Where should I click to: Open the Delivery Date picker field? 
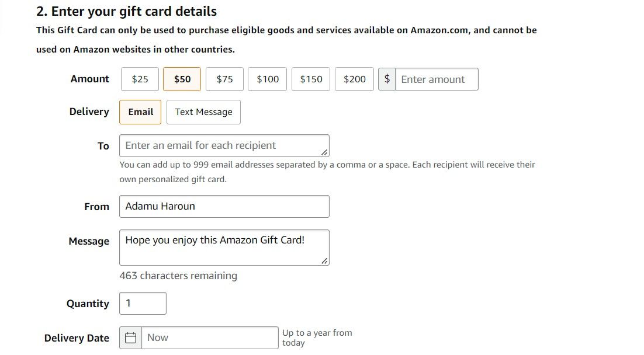point(210,337)
